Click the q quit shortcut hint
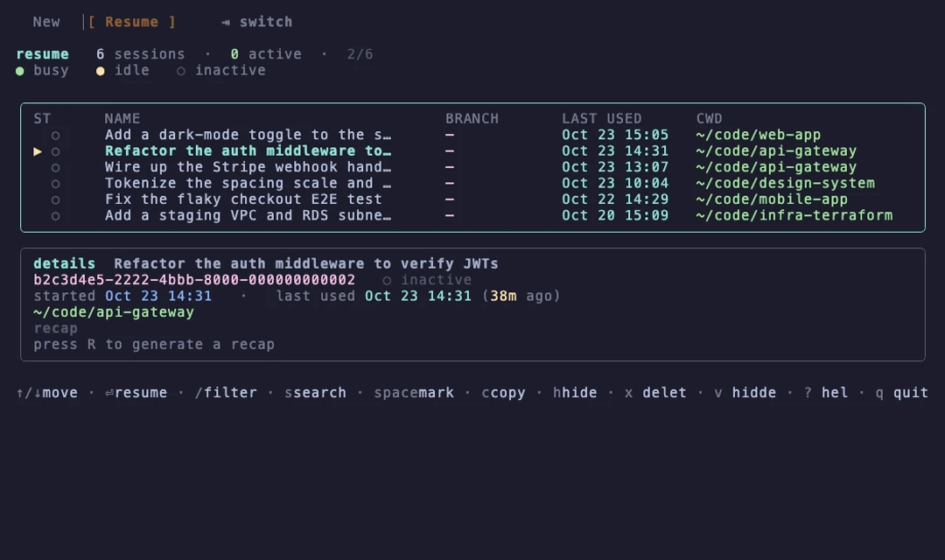Viewport: 945px width, 560px height. (x=901, y=393)
